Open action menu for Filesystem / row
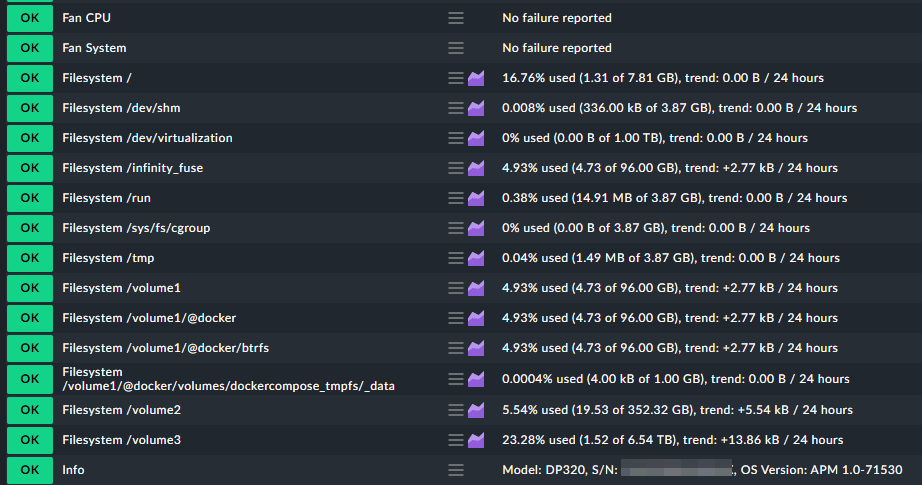This screenshot has width=922, height=485. coord(456,78)
